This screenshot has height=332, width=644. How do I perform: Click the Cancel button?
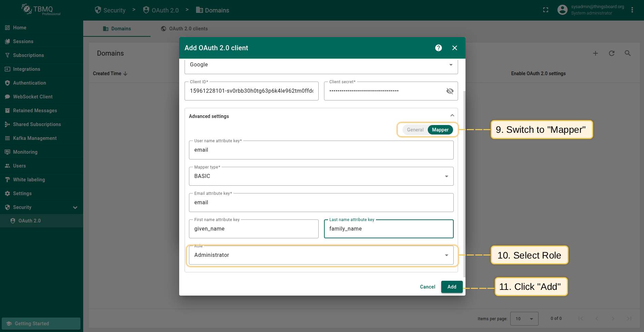click(x=427, y=287)
